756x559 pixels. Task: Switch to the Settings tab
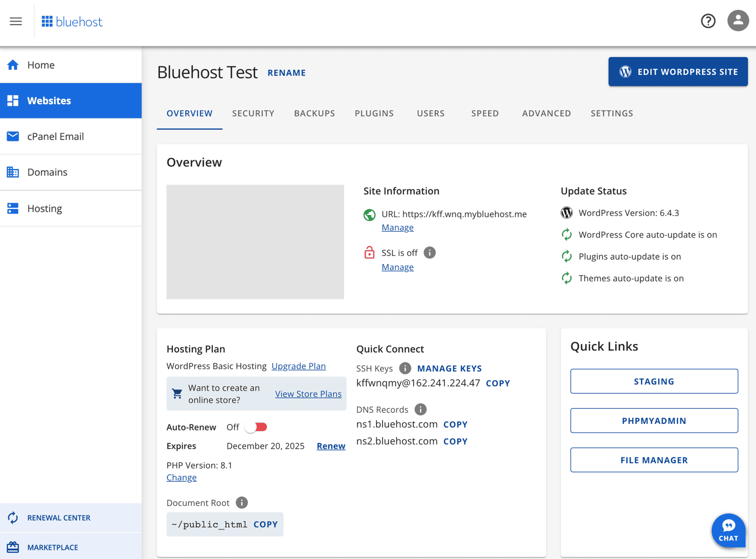(x=612, y=113)
